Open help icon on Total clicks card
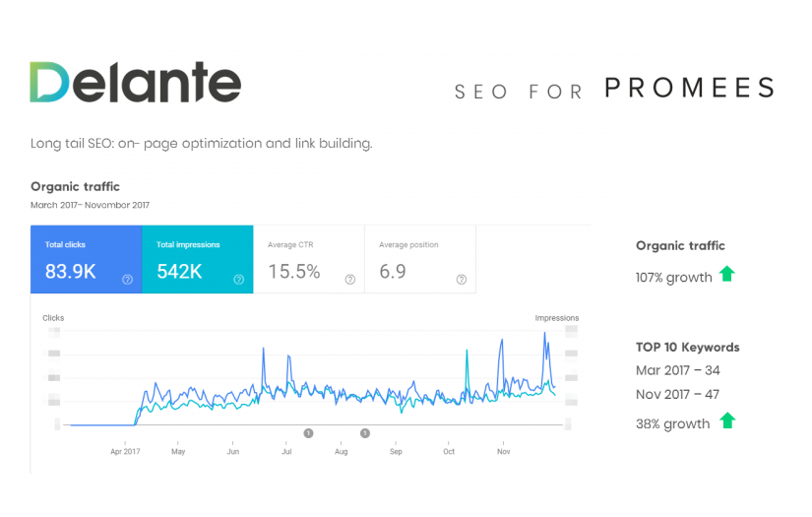The width and height of the screenshot is (812, 517). (127, 280)
